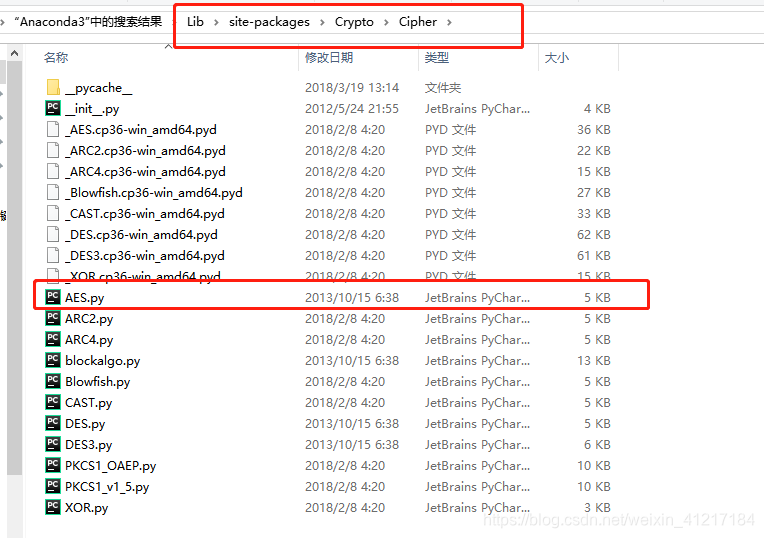Select the file icon of _ARC4.cp36-win_amd64.pyd
The width and height of the screenshot is (764, 538).
point(53,172)
